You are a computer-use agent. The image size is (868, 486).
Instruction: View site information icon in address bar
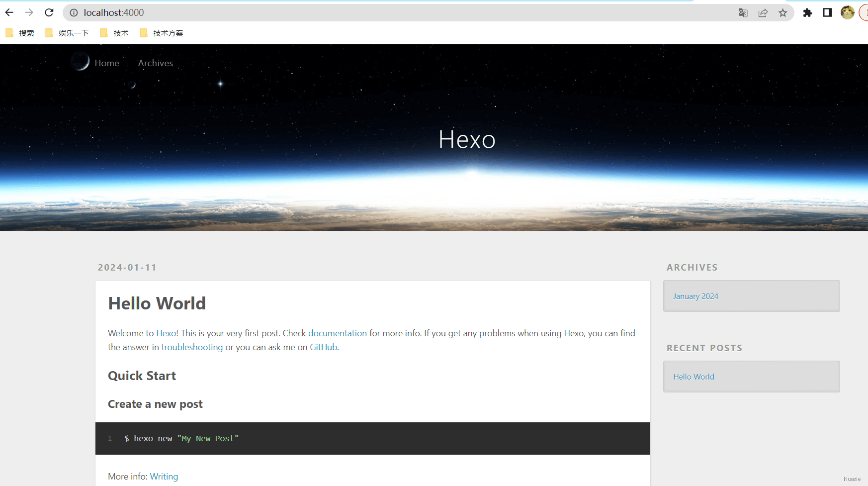74,13
